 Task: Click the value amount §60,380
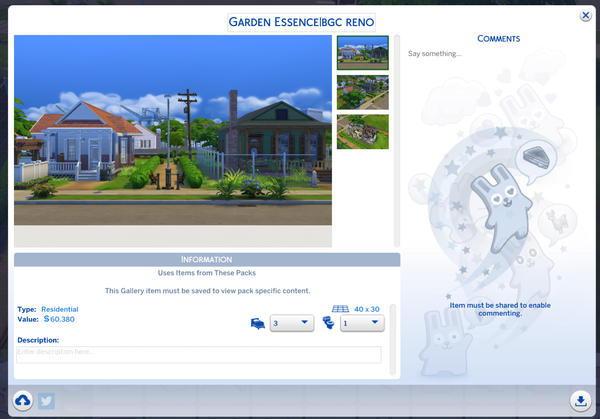tap(59, 319)
